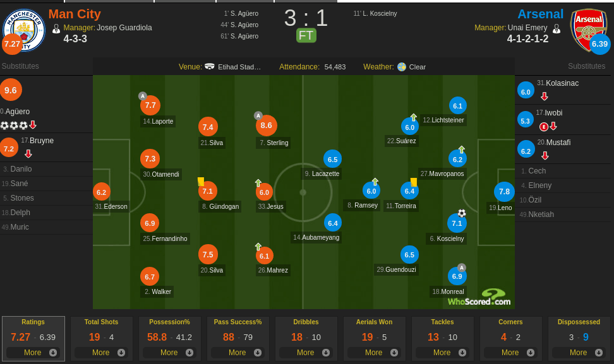The height and width of the screenshot is (364, 614).
Task: Click Leno's 7.8 rating circle
Action: coord(504,192)
